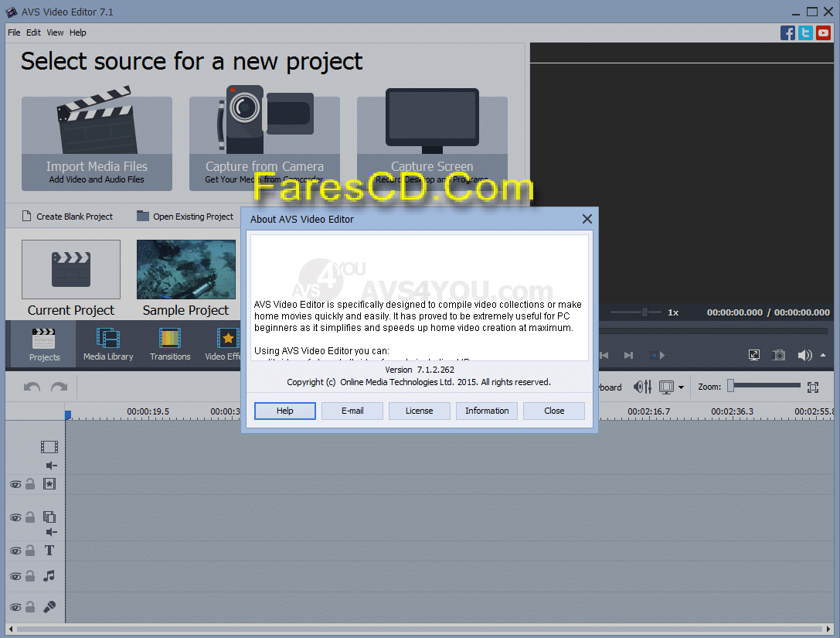Click the E-mail button
Screen dimensions: 840x638
click(352, 411)
